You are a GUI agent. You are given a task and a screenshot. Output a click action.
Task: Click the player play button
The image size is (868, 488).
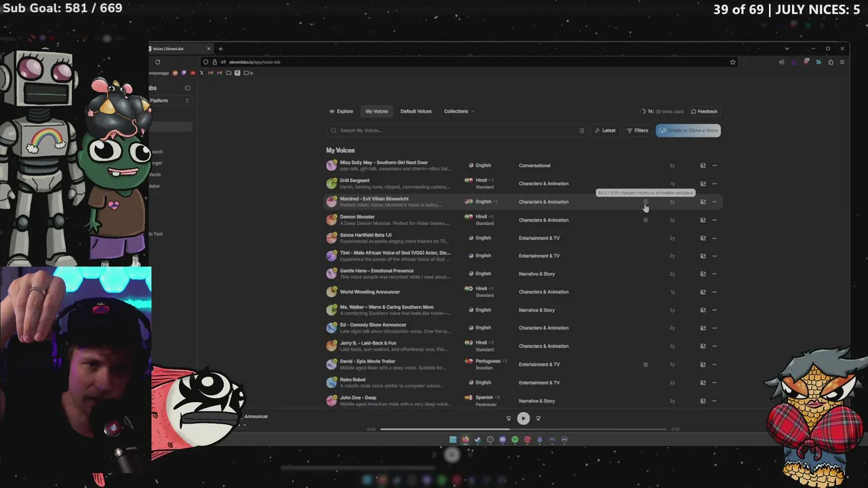pyautogui.click(x=524, y=418)
